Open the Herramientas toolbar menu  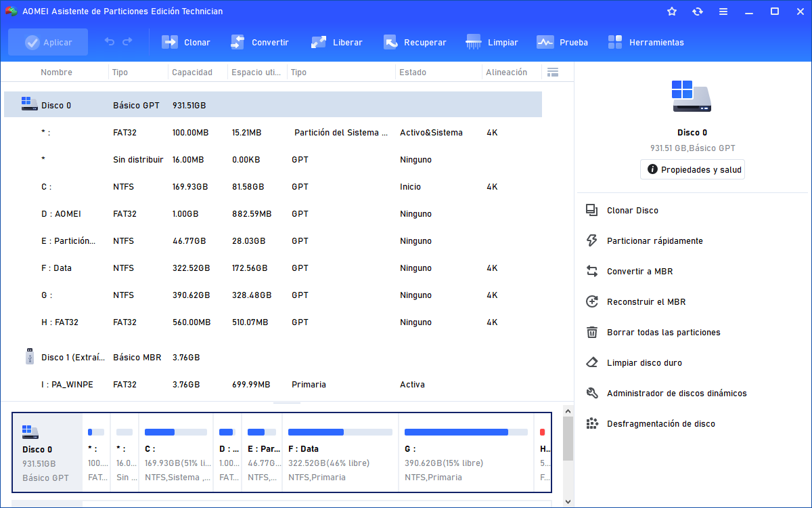(x=646, y=42)
